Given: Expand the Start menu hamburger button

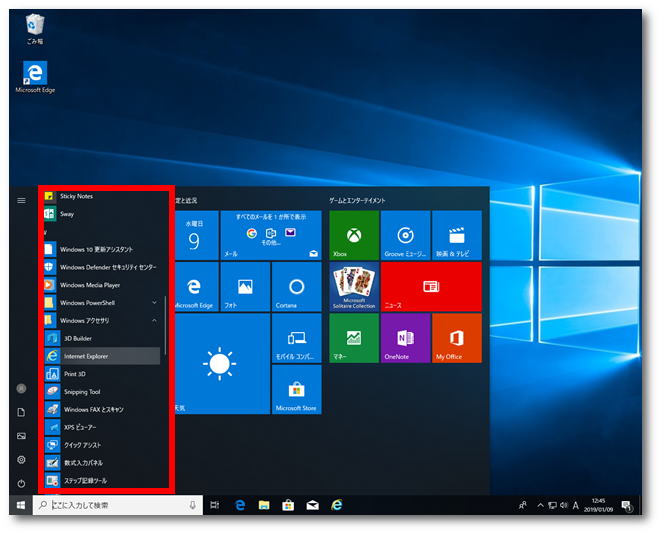Looking at the screenshot, I should 21,201.
